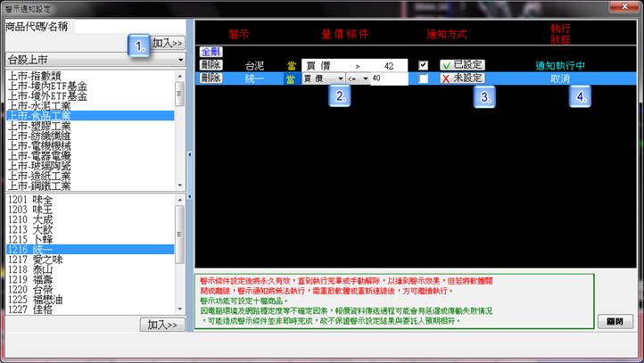Image resolution: width=644 pixels, height=363 pixels.
Task: Click 取消 in the 統一 status column
Action: tap(562, 78)
